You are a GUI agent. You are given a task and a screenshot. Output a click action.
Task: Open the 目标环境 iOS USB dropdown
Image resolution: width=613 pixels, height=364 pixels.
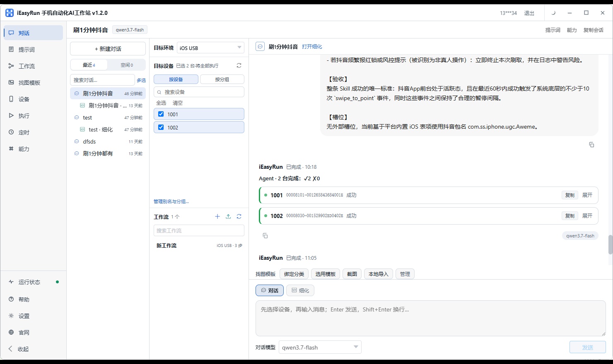click(210, 48)
